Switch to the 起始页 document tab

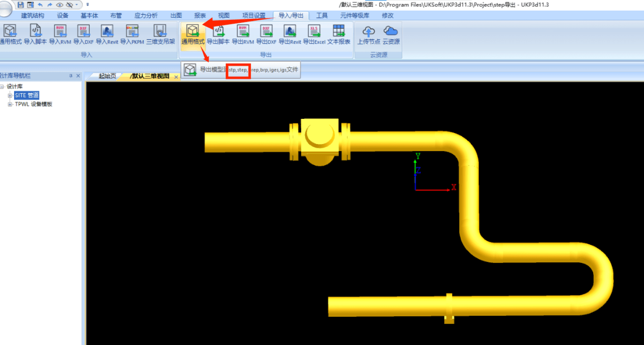click(x=107, y=76)
